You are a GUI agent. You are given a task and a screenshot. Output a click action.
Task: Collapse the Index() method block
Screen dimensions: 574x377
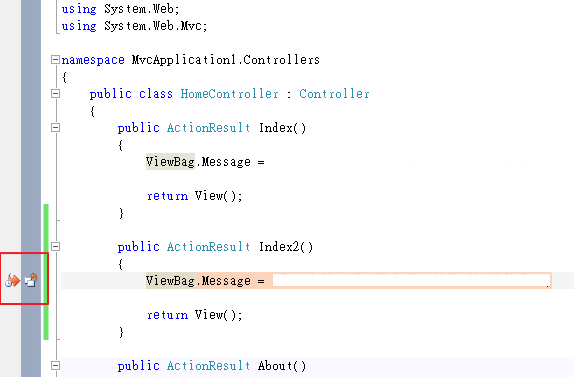tap(55, 128)
